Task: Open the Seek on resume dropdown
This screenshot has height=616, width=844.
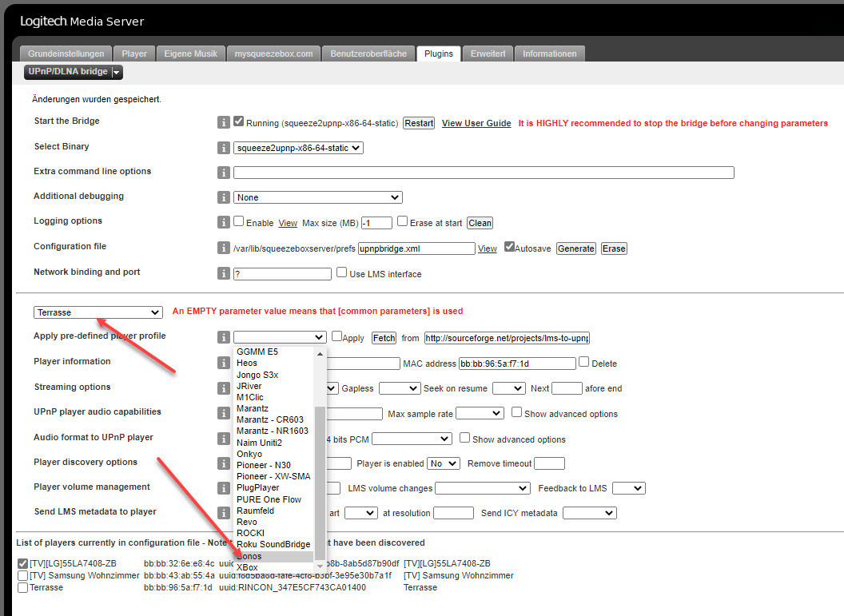Action: click(x=509, y=388)
